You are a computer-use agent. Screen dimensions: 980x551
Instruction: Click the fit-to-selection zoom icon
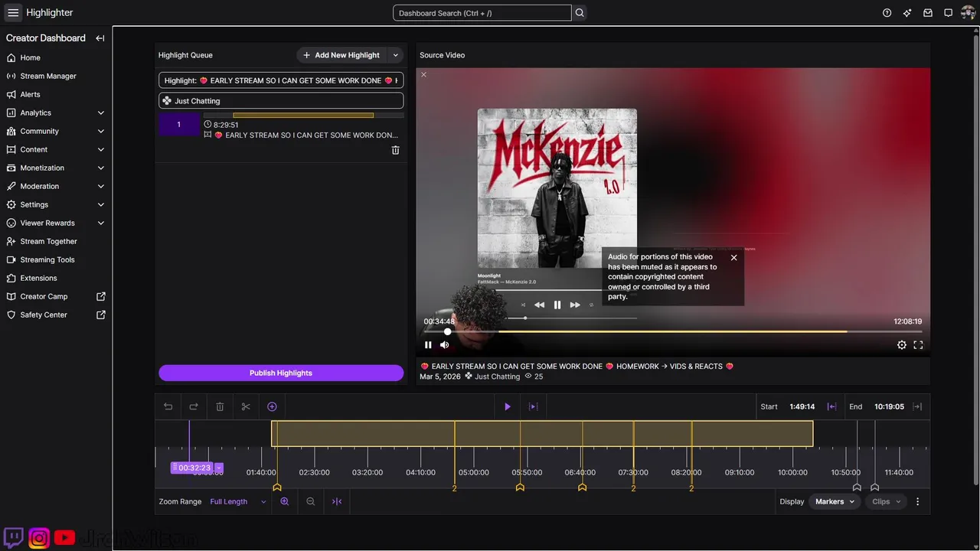(x=337, y=502)
